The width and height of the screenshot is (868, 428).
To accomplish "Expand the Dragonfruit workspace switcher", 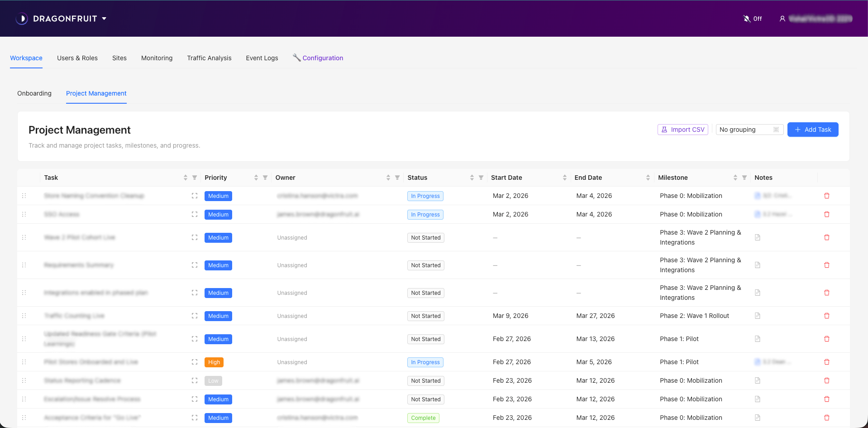I will coord(104,19).
